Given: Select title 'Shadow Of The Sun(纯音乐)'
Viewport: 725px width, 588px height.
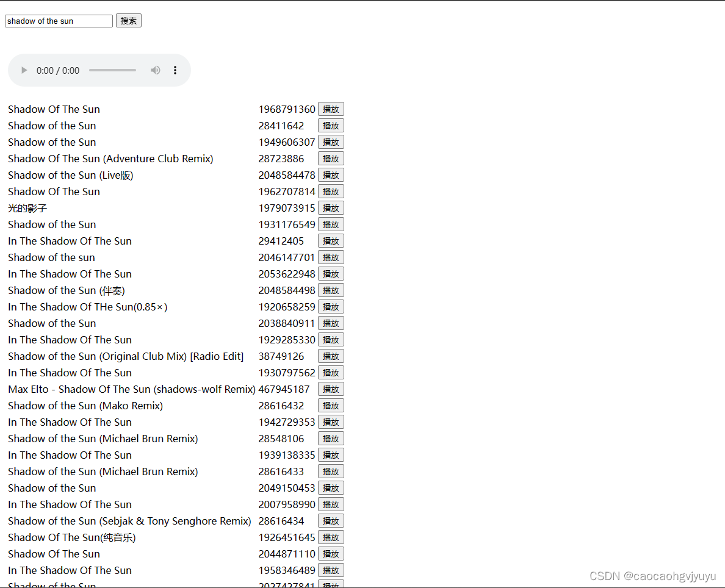Looking at the screenshot, I should 71,537.
